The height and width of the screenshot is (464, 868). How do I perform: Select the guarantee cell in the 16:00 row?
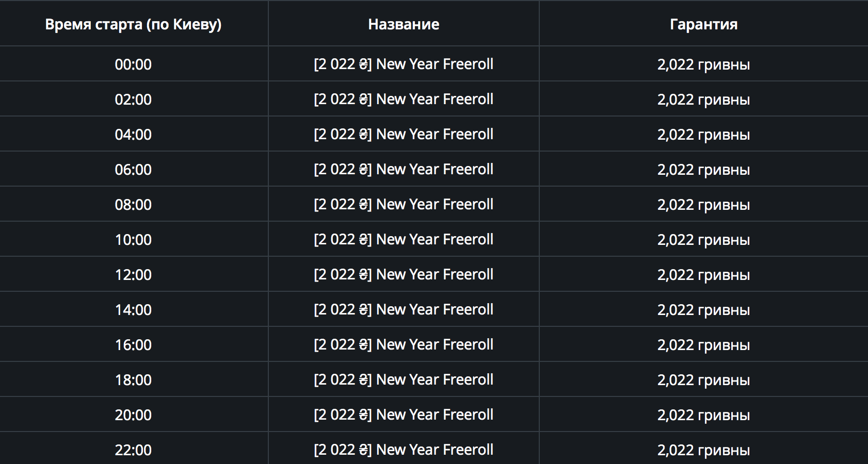(703, 345)
